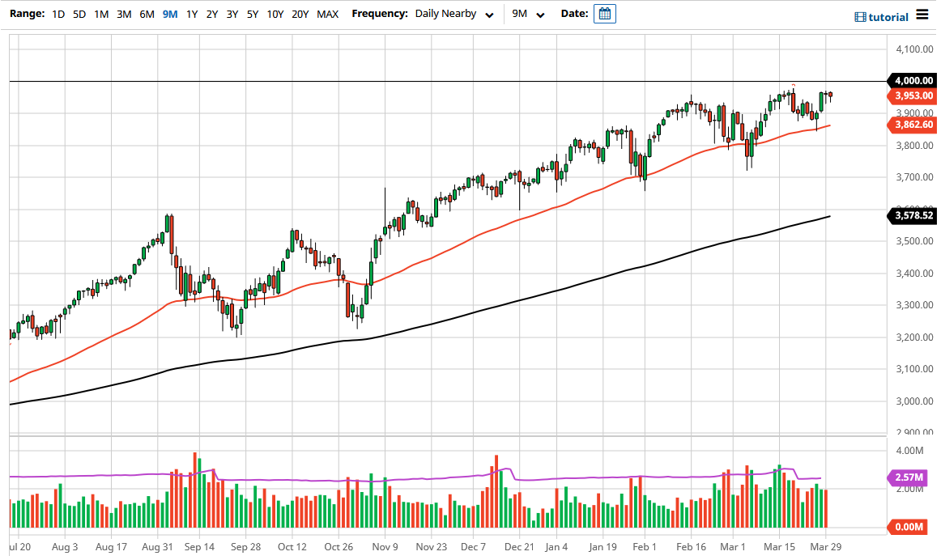
Task: Select the 3M range
Action: [x=123, y=14]
